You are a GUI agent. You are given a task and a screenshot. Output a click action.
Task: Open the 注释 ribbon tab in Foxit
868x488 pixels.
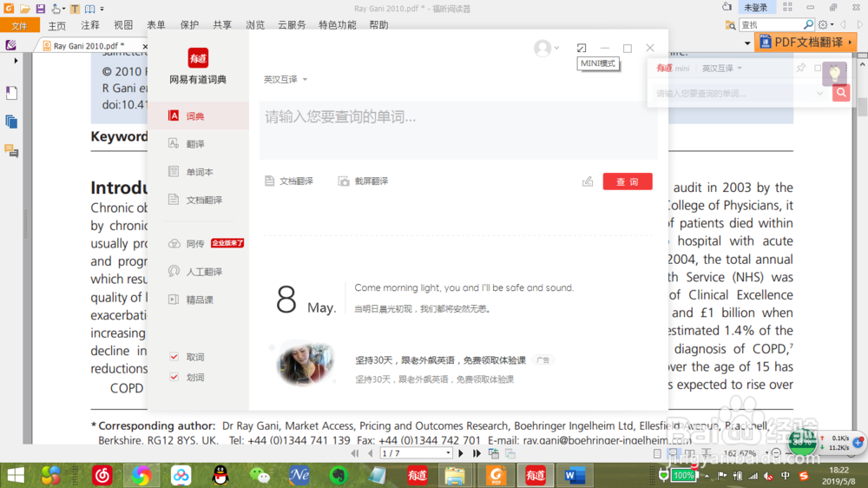(89, 25)
